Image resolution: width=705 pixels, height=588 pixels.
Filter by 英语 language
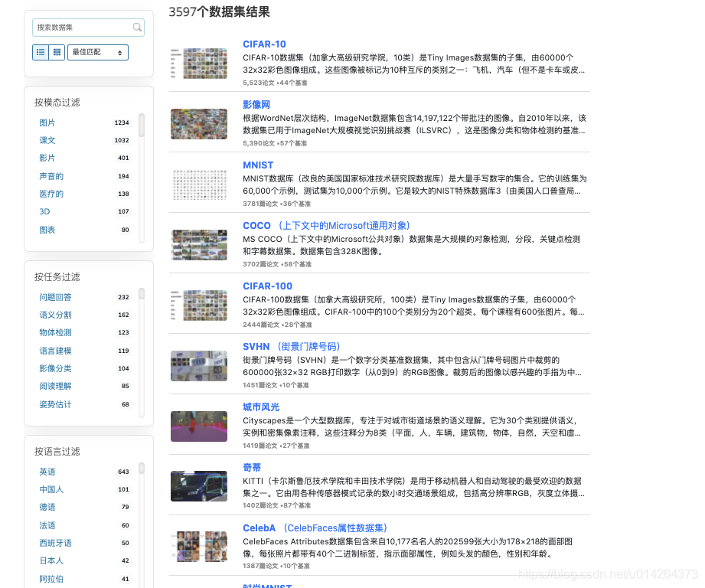(x=47, y=472)
